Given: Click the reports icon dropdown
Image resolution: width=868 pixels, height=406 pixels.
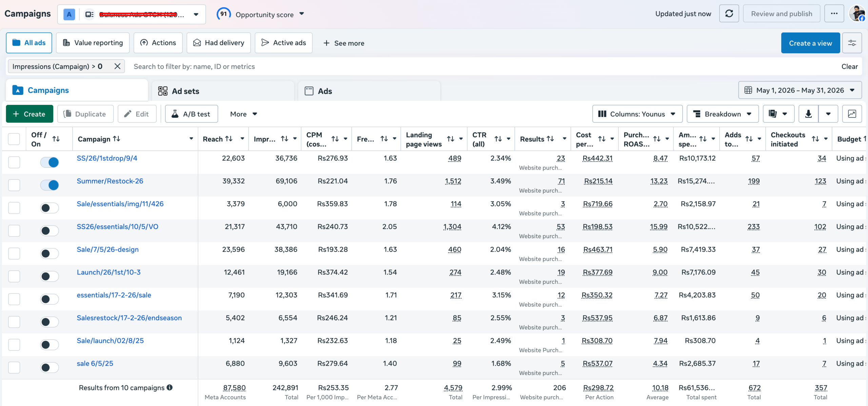Looking at the screenshot, I should (x=778, y=114).
